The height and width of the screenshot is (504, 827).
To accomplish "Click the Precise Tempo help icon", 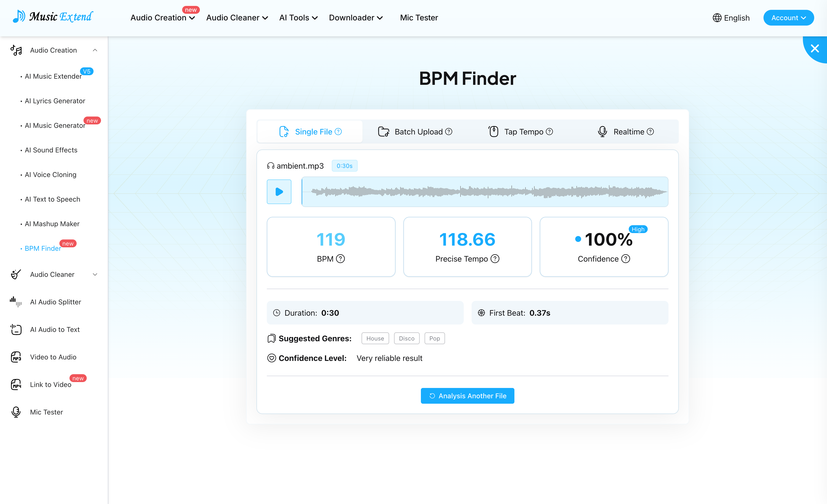I will click(495, 259).
